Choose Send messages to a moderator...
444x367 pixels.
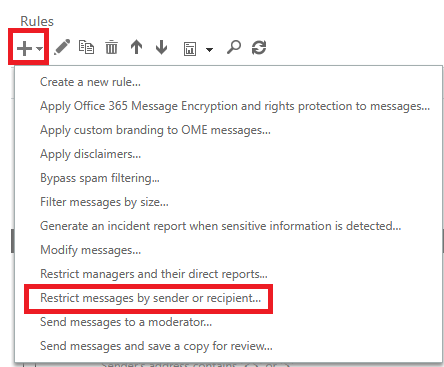coord(126,322)
